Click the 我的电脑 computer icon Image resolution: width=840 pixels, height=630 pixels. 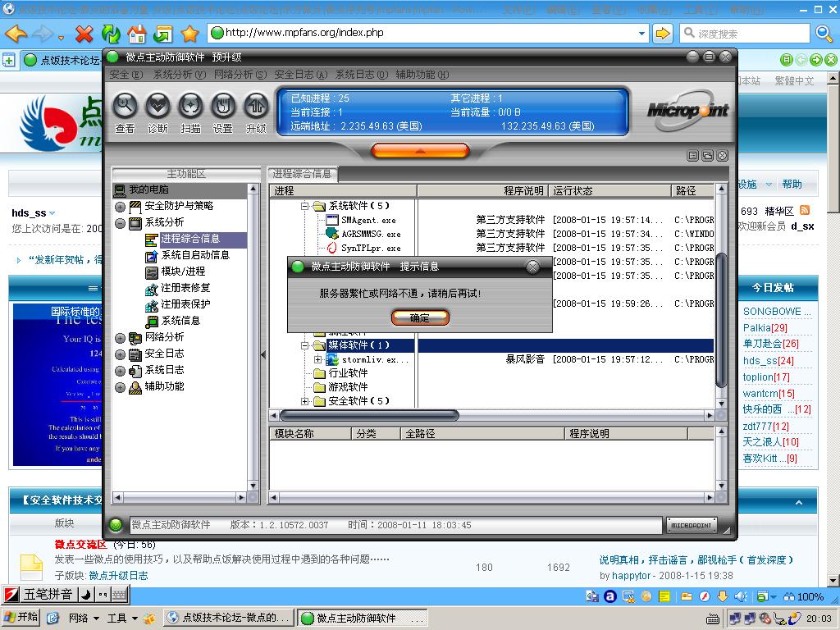[x=120, y=189]
